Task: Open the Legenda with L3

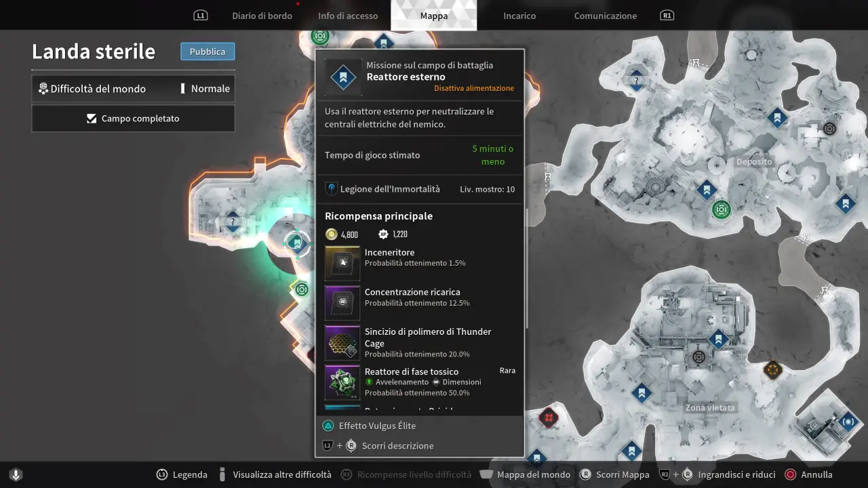Action: pyautogui.click(x=182, y=474)
